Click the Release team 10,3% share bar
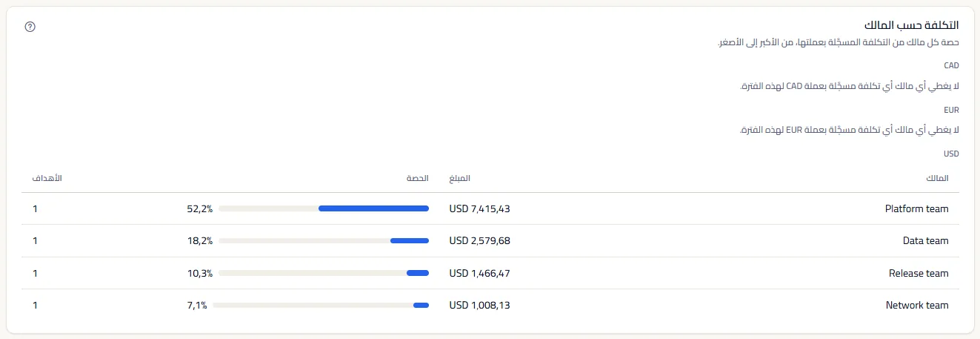The height and width of the screenshot is (339, 980). tap(324, 273)
